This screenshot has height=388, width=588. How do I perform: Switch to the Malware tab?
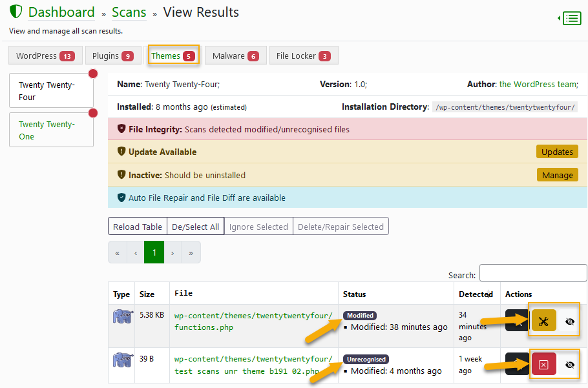coord(236,56)
